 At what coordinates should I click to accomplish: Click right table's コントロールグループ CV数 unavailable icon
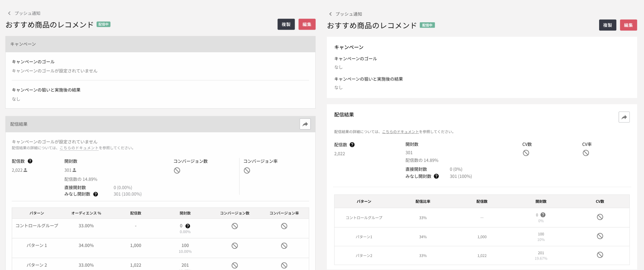pos(600,217)
